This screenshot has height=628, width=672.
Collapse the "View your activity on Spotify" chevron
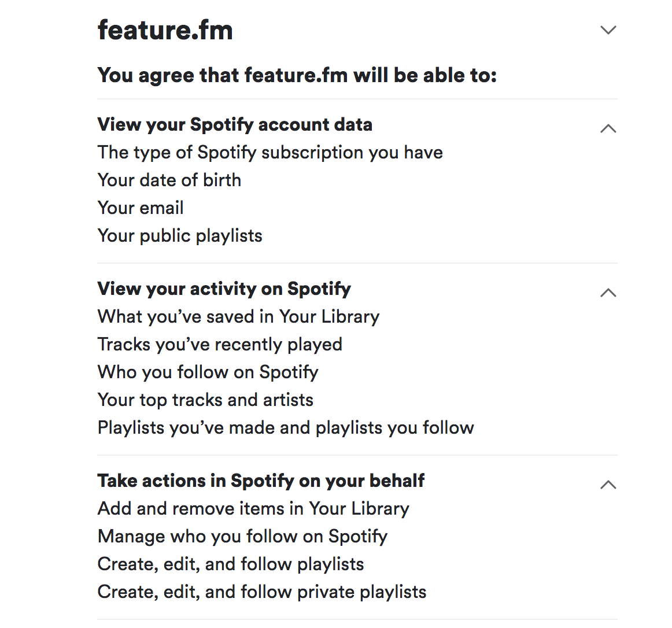pos(608,293)
